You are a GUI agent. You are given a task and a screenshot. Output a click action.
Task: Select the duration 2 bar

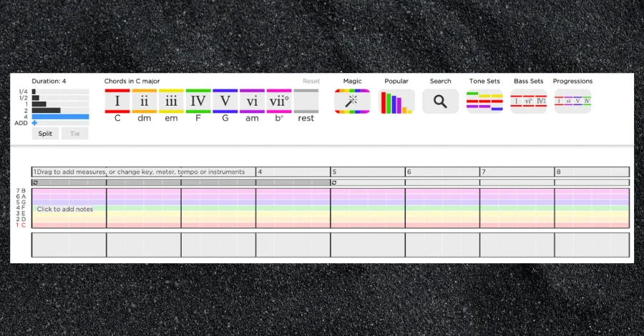tap(60, 110)
